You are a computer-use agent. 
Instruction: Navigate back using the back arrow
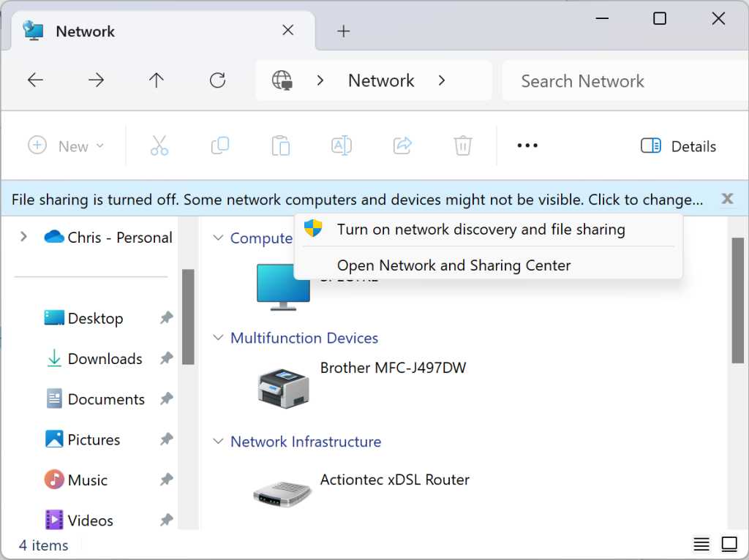35,80
